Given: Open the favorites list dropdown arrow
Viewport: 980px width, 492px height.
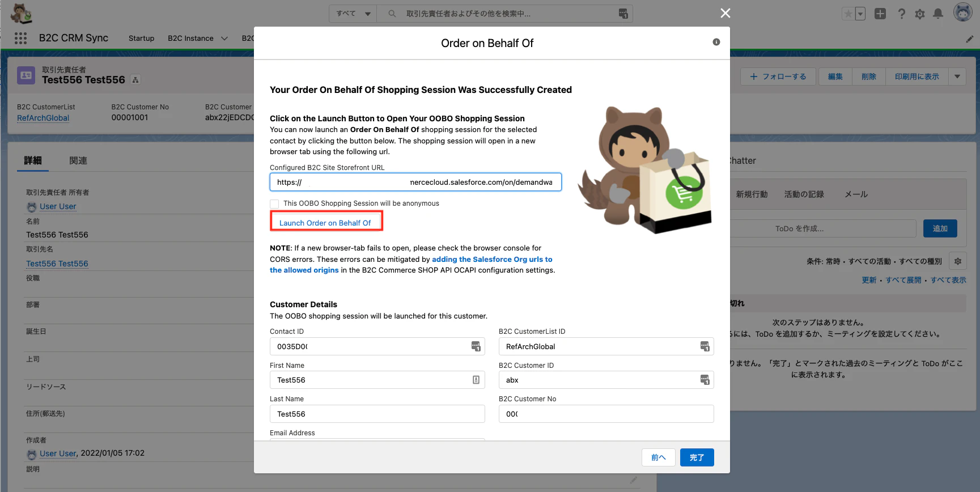Looking at the screenshot, I should pyautogui.click(x=860, y=14).
